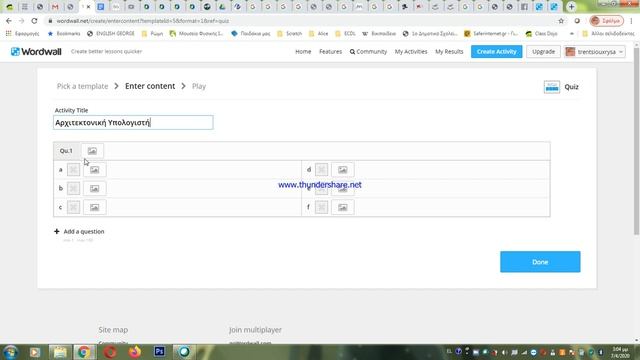Go to My Activities
This screenshot has width=640, height=360.
[x=411, y=51]
